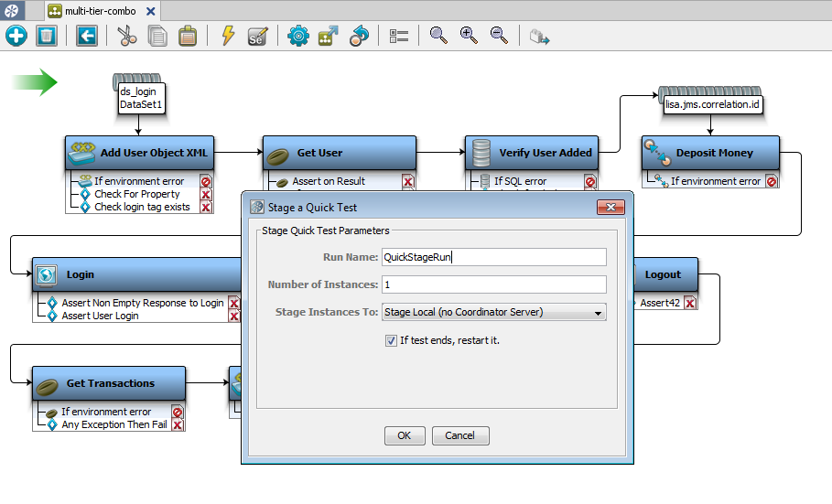
Task: Click the zoom out magnifier icon
Action: coord(499,36)
